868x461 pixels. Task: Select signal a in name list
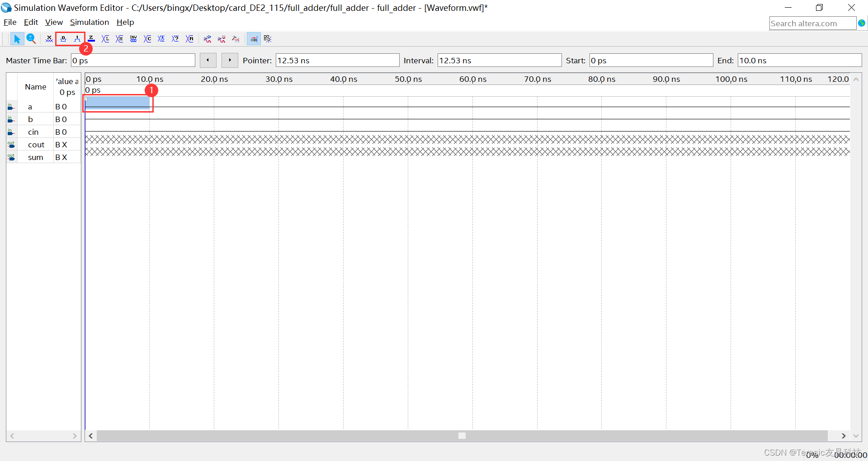(x=30, y=107)
